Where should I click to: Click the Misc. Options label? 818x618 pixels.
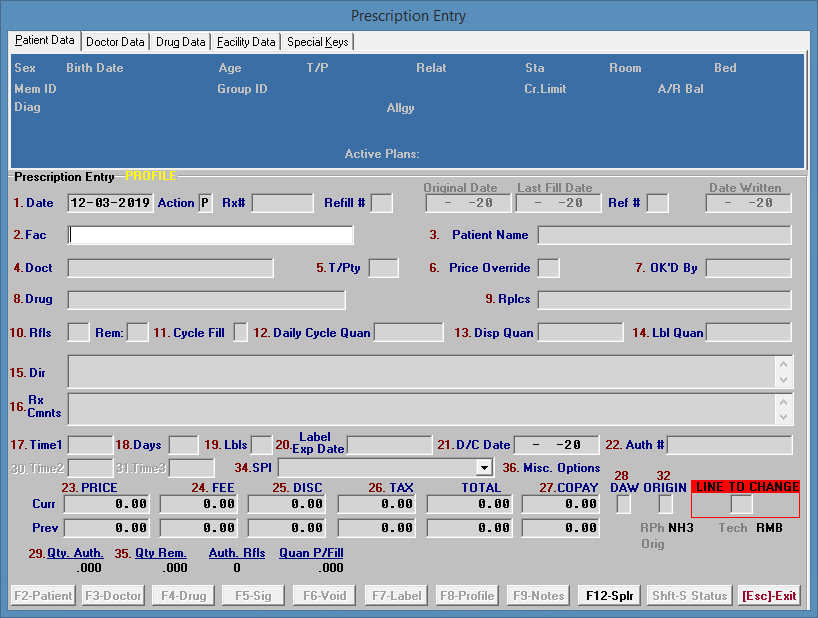point(561,468)
